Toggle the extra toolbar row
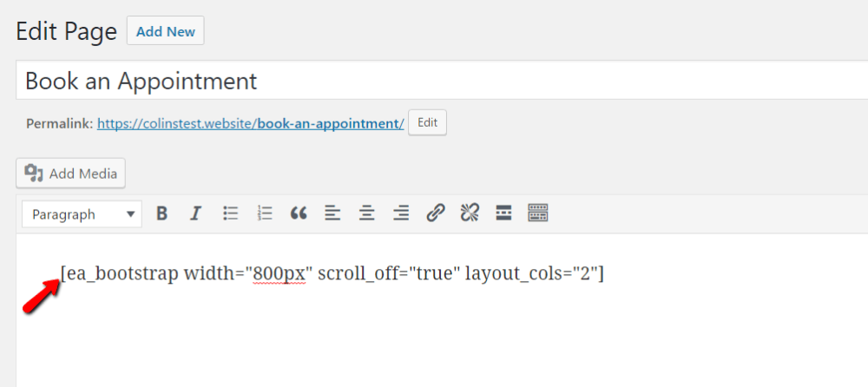The height and width of the screenshot is (387, 868). [x=538, y=213]
